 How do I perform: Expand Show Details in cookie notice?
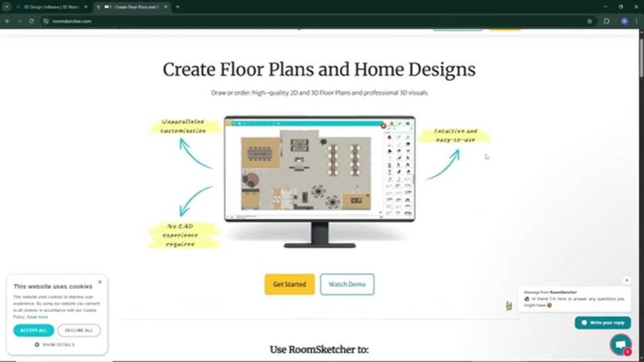(54, 345)
